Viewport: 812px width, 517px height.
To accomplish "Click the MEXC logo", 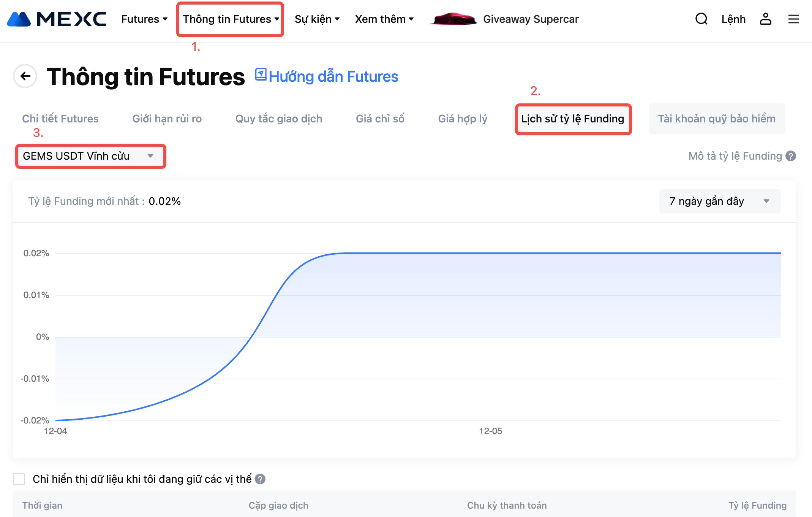I will click(x=57, y=19).
